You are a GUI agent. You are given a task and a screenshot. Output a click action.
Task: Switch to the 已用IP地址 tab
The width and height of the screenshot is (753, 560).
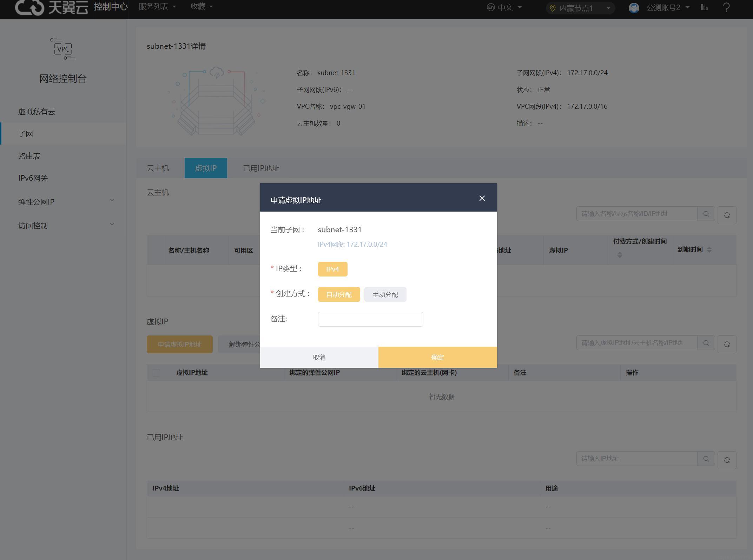point(261,168)
